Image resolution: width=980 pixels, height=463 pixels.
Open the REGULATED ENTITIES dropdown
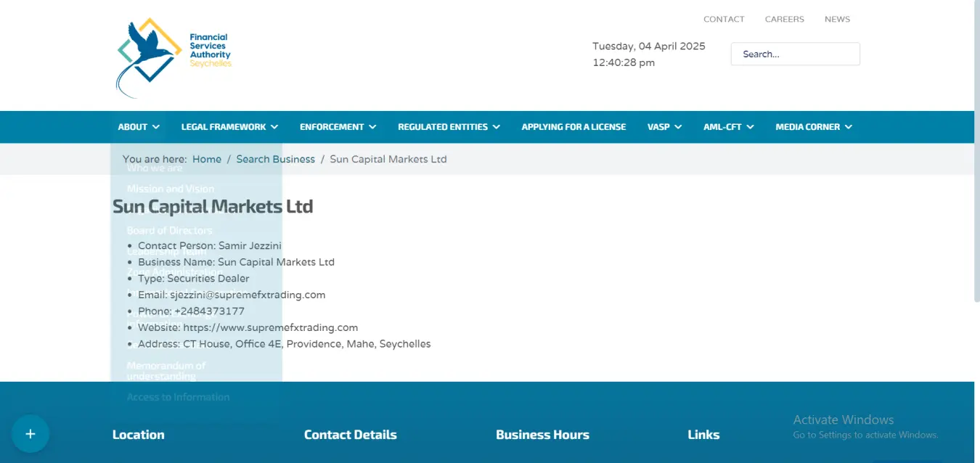coord(449,127)
